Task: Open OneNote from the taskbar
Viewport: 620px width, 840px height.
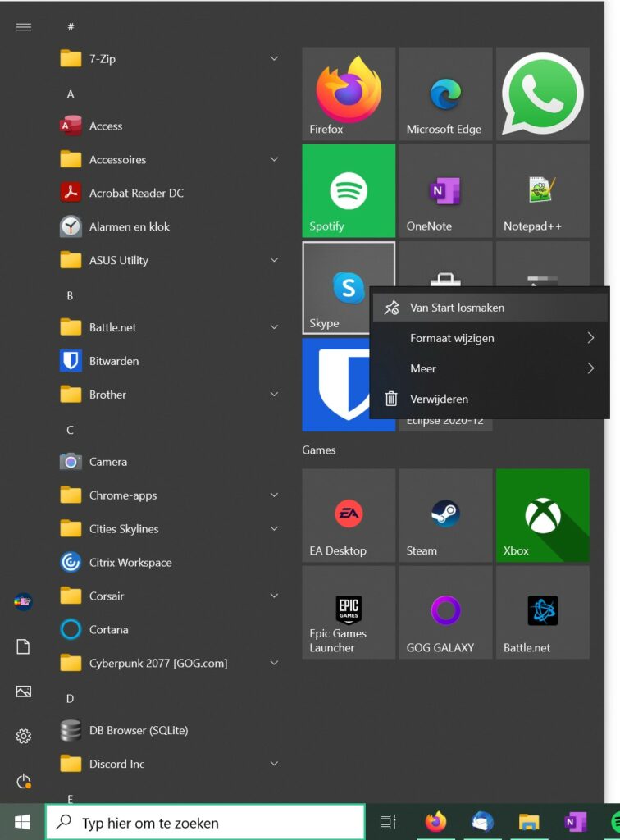Action: 575,822
